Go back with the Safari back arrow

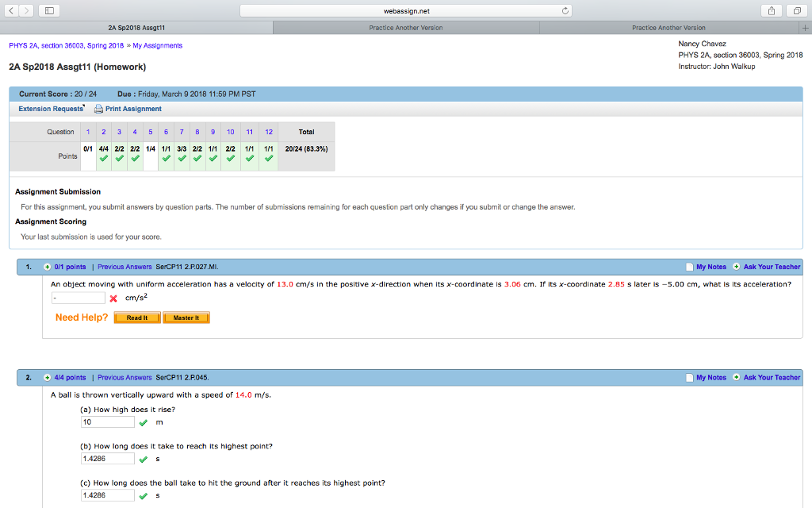(11, 10)
